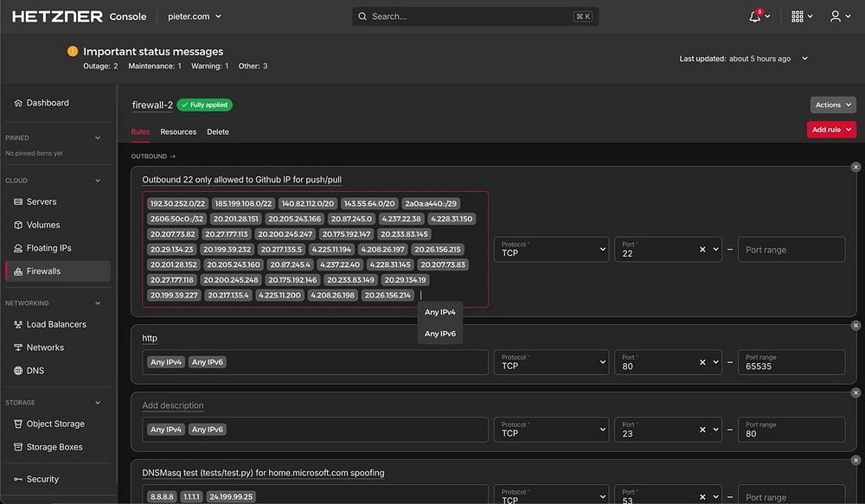865x504 pixels.
Task: Open port 80 dropdown arrow
Action: pos(715,362)
